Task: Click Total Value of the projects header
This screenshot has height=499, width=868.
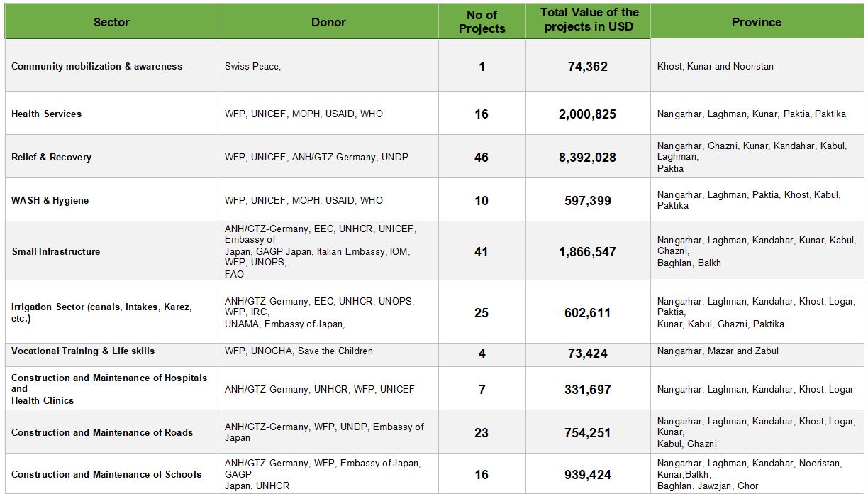Action: point(588,22)
